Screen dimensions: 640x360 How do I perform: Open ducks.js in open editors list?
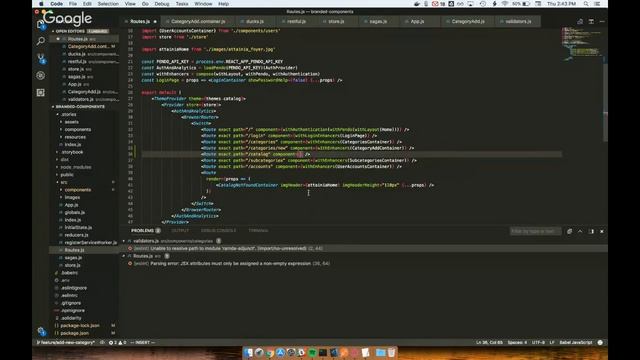pos(77,54)
